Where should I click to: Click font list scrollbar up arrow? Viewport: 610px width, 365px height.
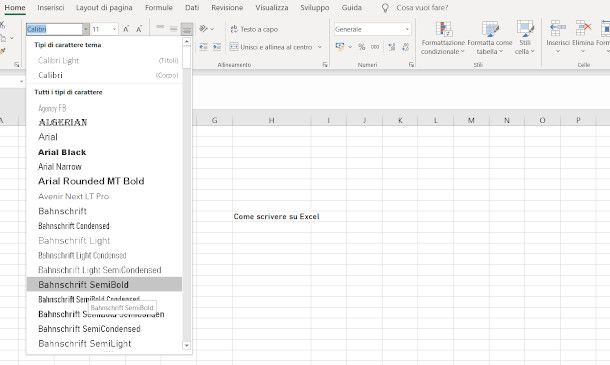[187, 41]
